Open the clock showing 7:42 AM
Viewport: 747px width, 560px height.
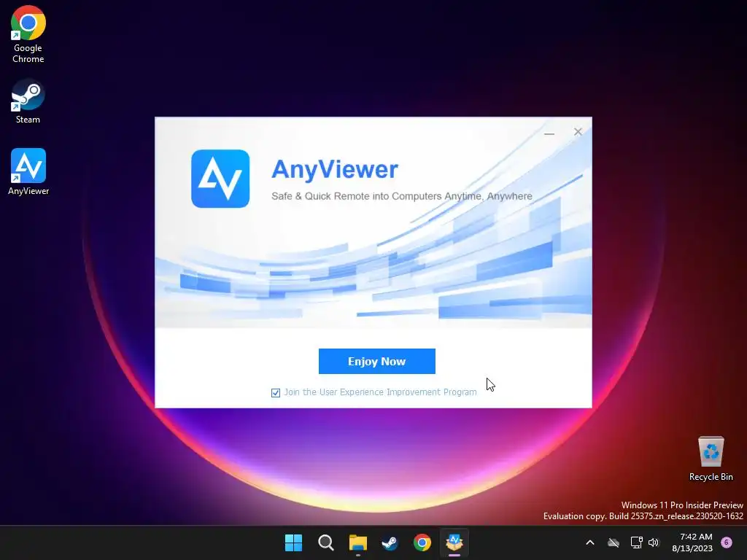[x=692, y=542]
